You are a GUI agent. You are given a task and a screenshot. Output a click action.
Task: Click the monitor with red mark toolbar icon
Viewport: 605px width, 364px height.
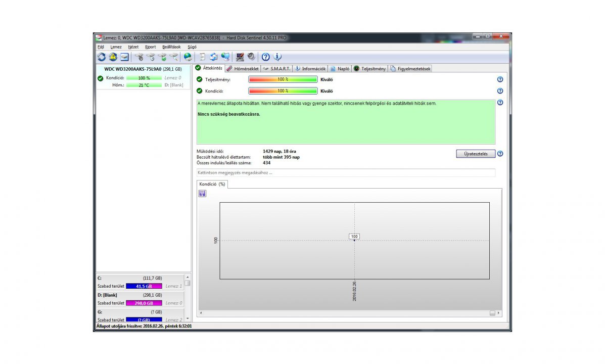240,57
